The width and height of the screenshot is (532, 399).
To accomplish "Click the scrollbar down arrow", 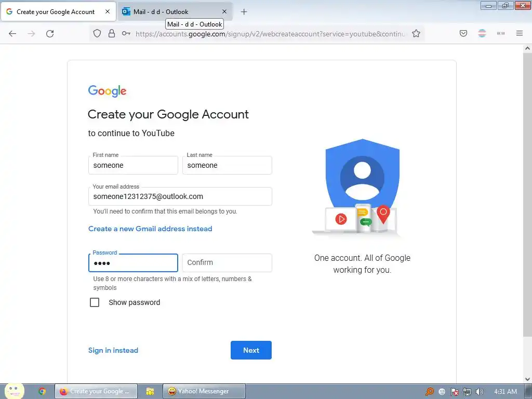I will [527, 379].
